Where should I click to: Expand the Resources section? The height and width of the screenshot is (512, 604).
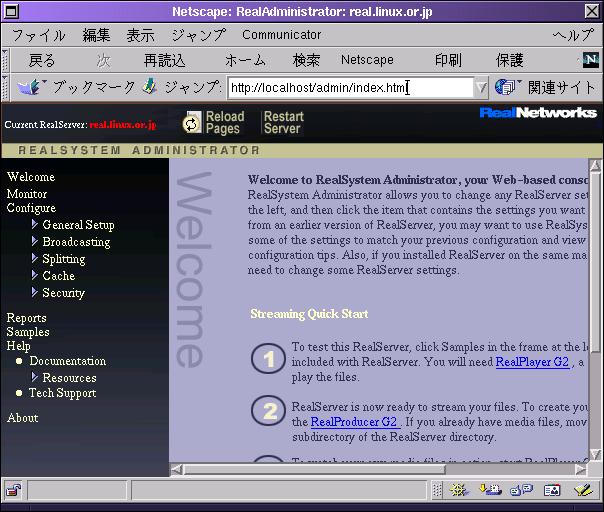34,376
